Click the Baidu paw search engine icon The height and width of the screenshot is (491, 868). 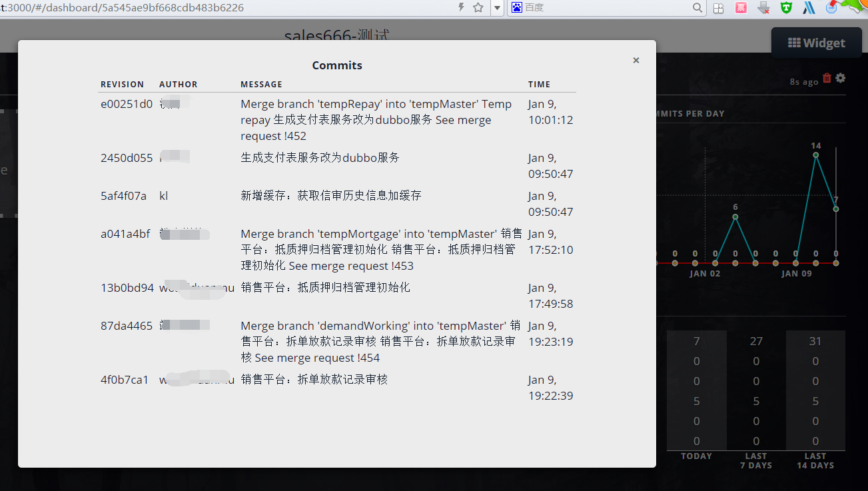pyautogui.click(x=517, y=7)
